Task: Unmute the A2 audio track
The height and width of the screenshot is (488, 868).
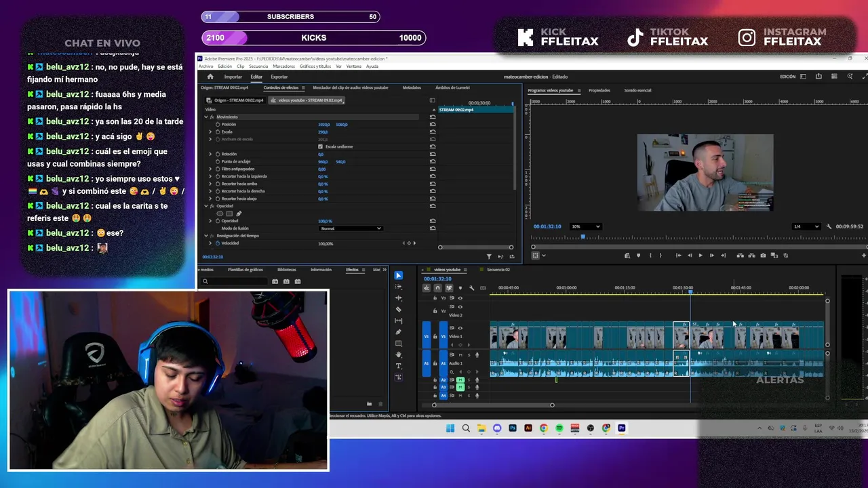Action: pyautogui.click(x=460, y=380)
